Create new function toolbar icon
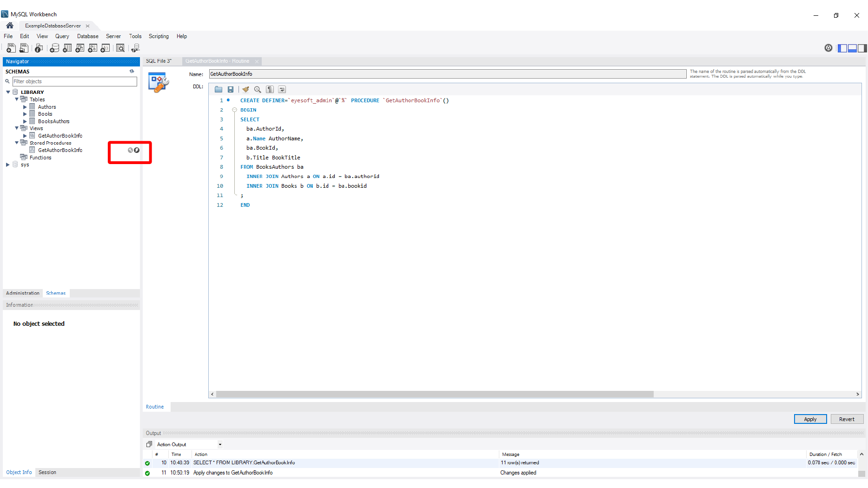868x488 pixels. 106,48
